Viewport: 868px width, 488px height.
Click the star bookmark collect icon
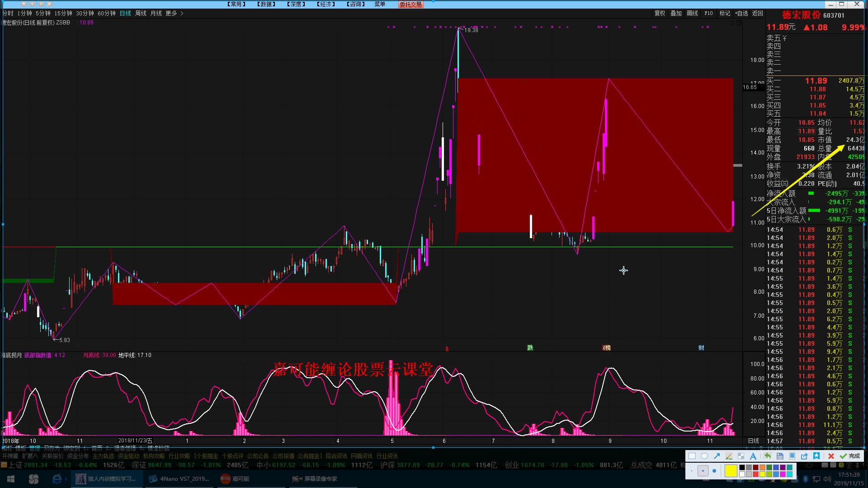(x=816, y=456)
